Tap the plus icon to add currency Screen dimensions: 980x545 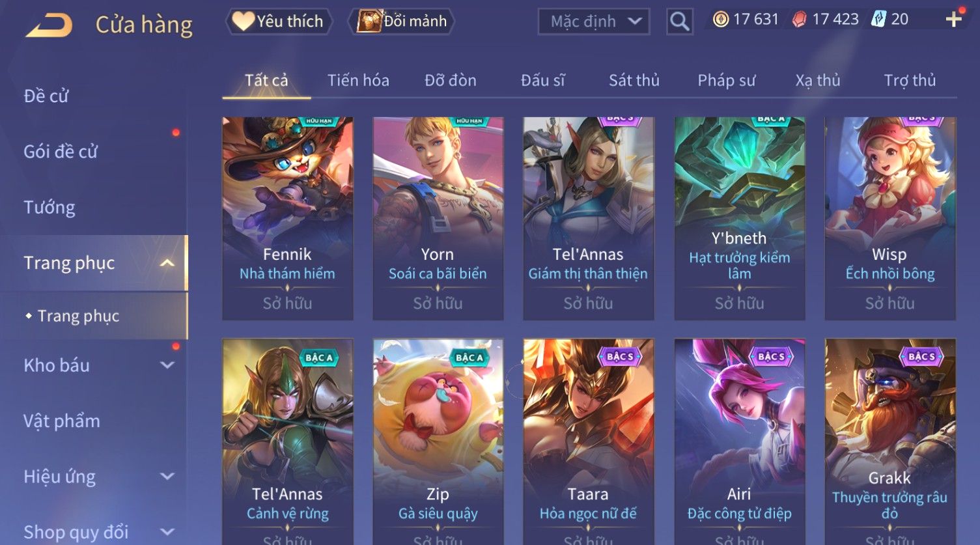click(x=953, y=20)
